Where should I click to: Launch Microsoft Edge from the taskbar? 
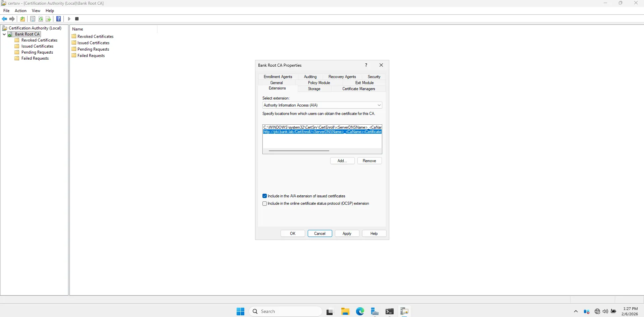360,311
